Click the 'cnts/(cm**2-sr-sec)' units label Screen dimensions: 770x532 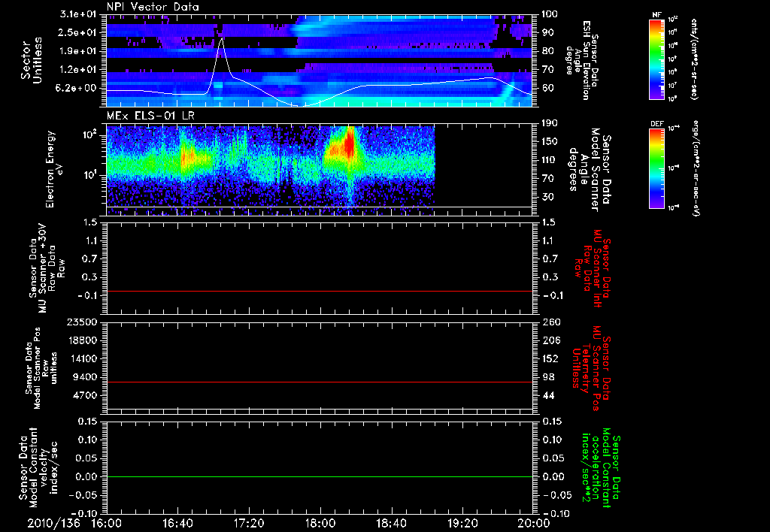coord(694,59)
